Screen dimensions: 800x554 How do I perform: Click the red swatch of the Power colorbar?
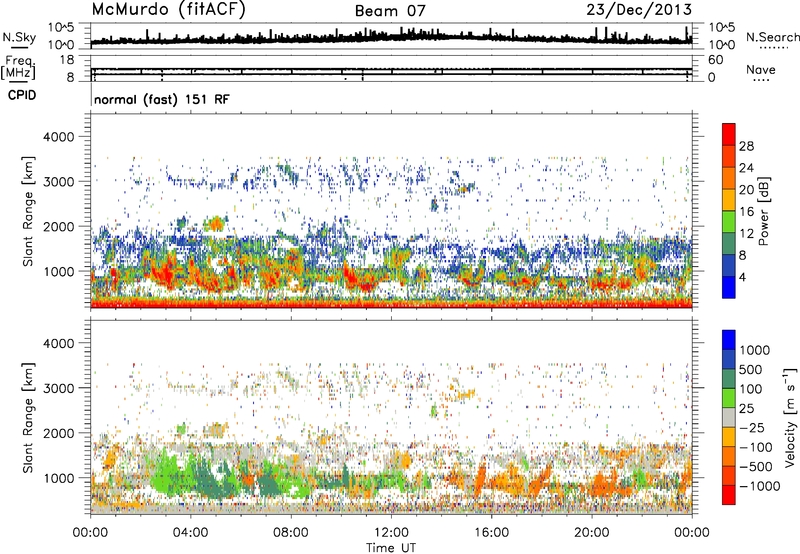click(729, 135)
